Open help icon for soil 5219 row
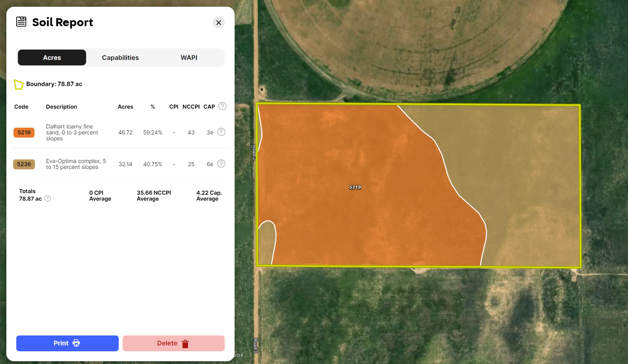Viewport: 628px width, 364px height. tap(222, 132)
